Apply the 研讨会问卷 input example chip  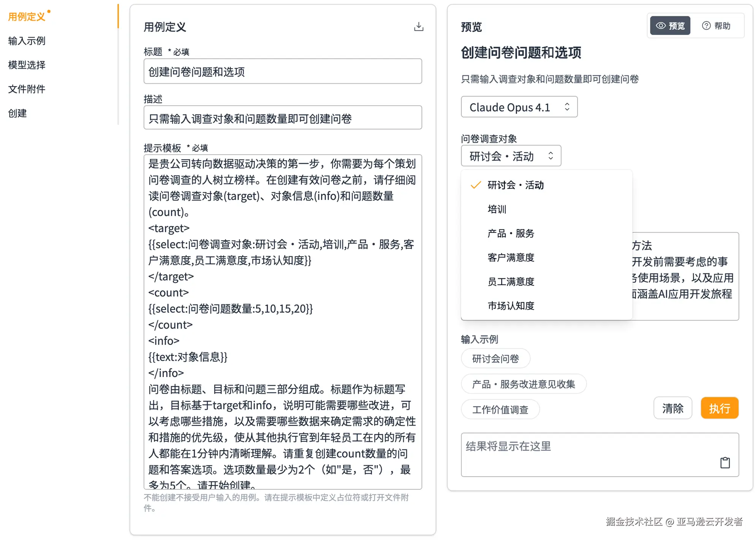click(495, 358)
